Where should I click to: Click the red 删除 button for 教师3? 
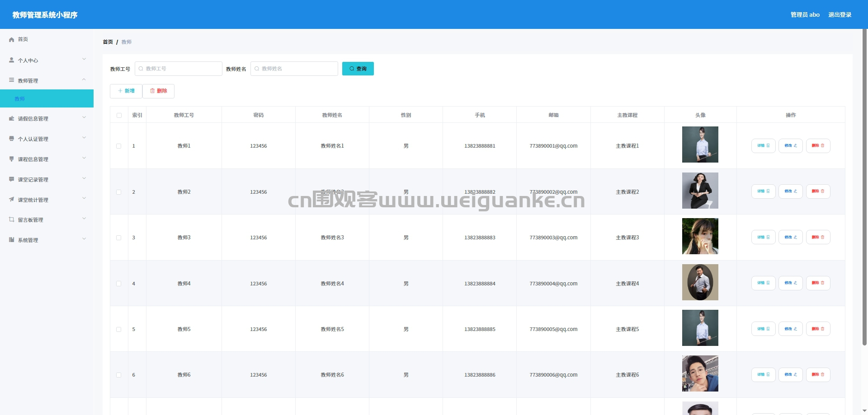click(818, 237)
